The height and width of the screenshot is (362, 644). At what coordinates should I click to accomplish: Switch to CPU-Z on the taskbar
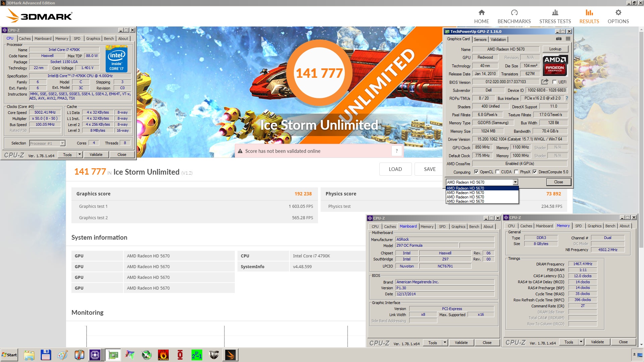[95, 355]
